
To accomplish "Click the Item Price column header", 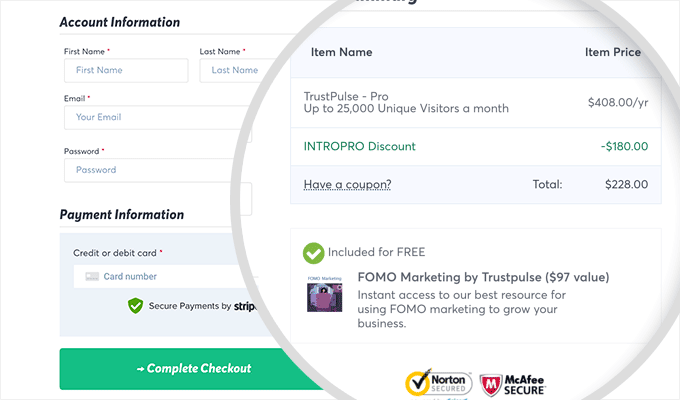I will tap(612, 52).
